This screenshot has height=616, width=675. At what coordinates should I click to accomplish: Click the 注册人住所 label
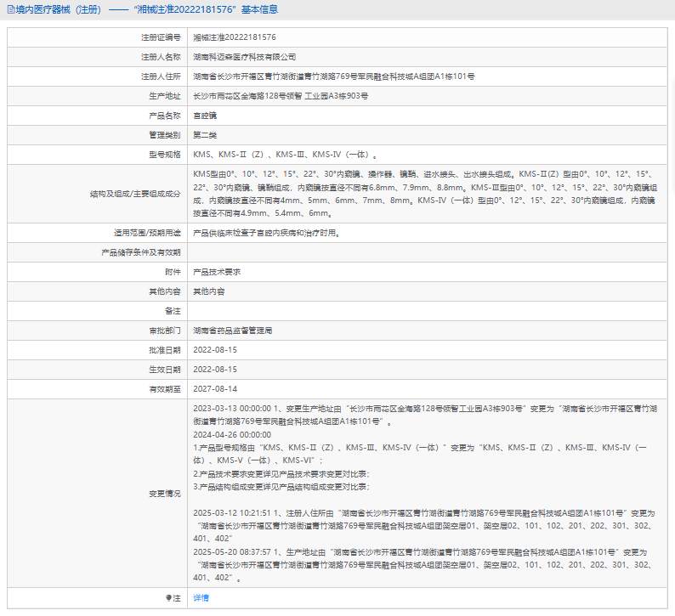coord(161,76)
